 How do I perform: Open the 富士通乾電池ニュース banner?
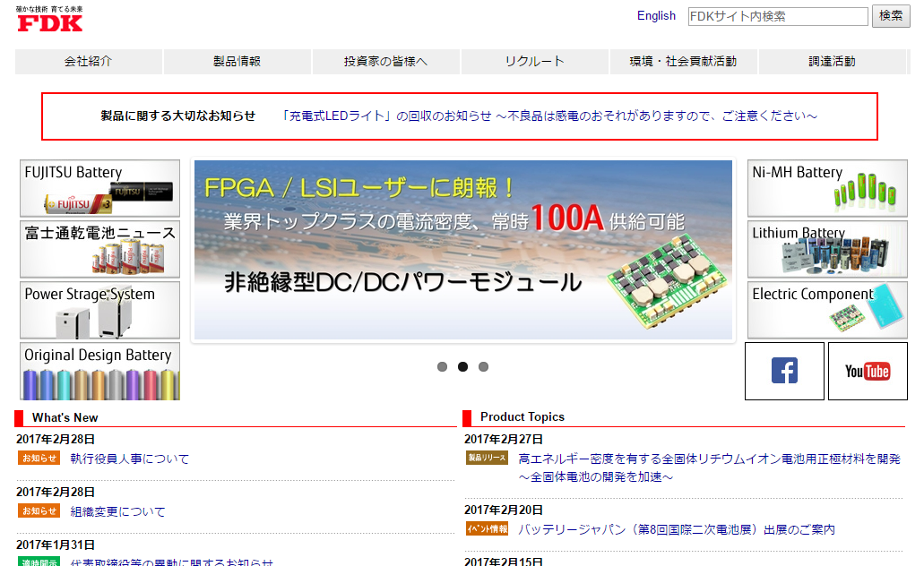[x=99, y=249]
